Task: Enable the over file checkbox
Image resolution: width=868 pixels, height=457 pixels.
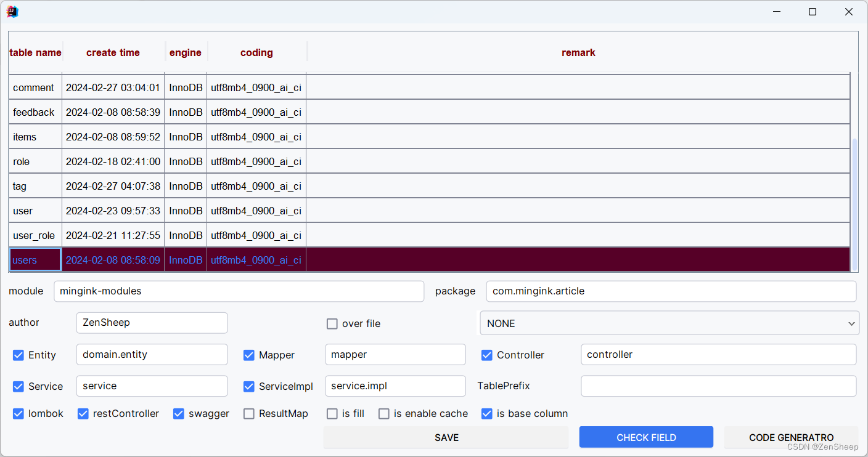Action: point(332,323)
